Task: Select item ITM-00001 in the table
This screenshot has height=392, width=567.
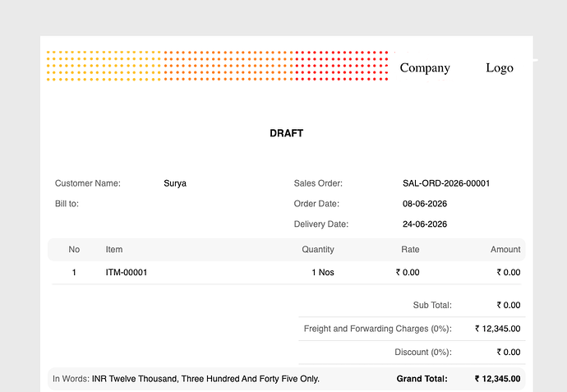Action: tap(127, 272)
